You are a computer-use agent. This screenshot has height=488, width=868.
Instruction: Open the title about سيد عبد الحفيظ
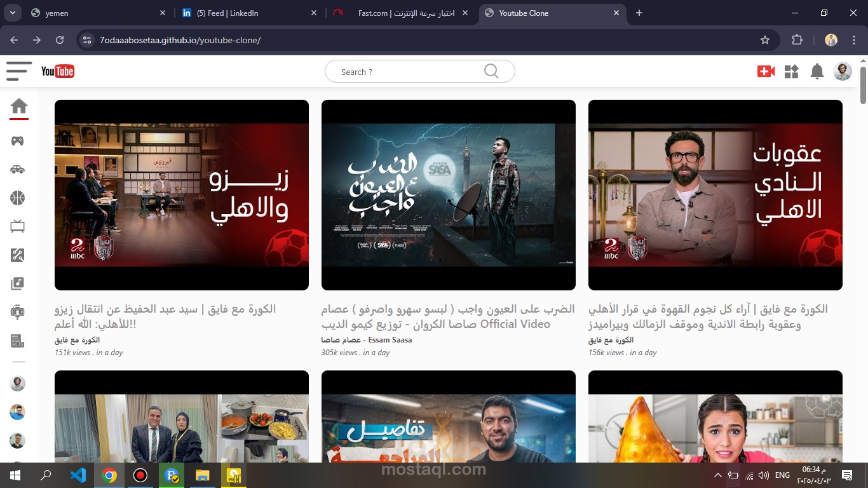[165, 316]
